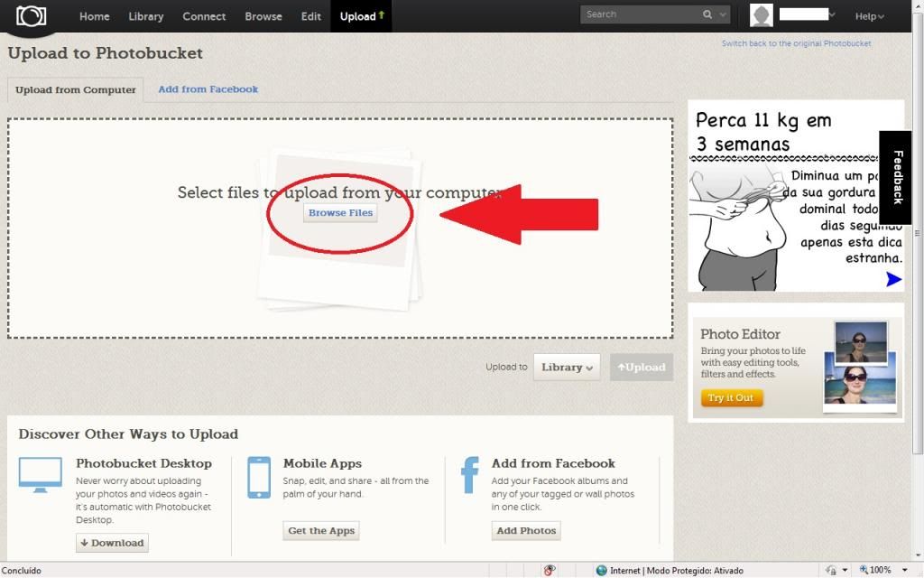Click the Facebook f icon
Viewport: 924px width, 578px height.
click(469, 475)
